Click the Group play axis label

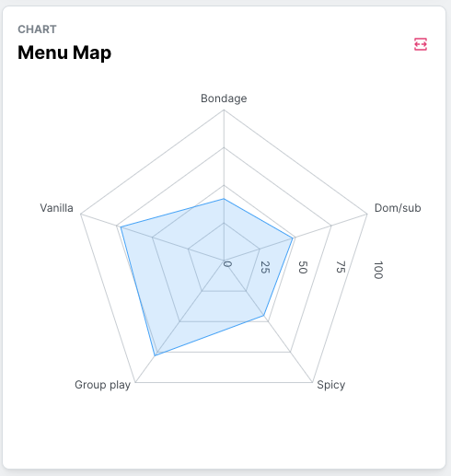click(102, 385)
